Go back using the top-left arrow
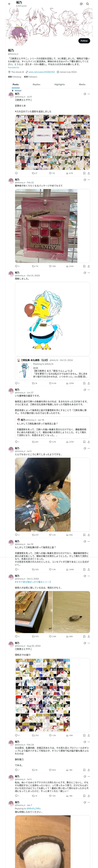Viewport: 98px width, 868px height. [9, 4]
